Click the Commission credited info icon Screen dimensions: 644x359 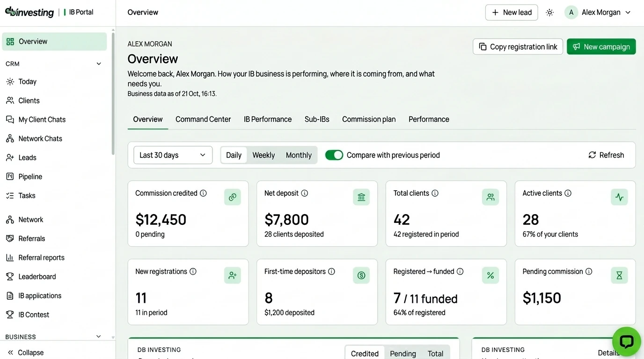(x=203, y=193)
